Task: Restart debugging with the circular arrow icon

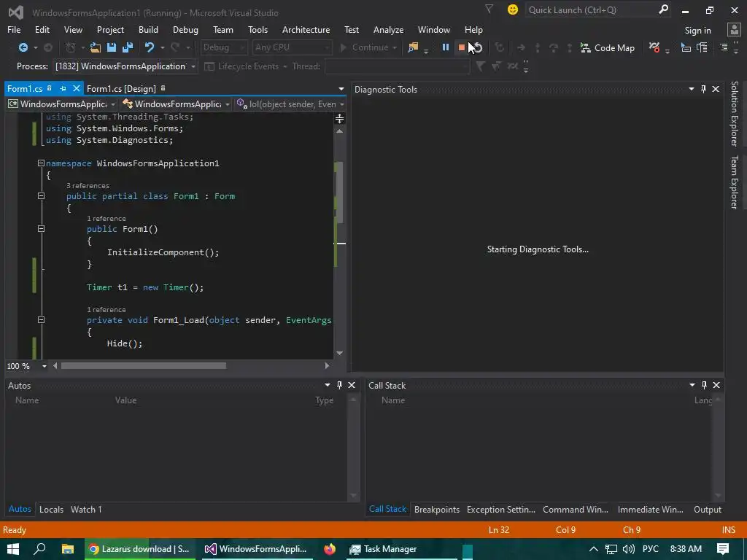Action: tap(478, 47)
